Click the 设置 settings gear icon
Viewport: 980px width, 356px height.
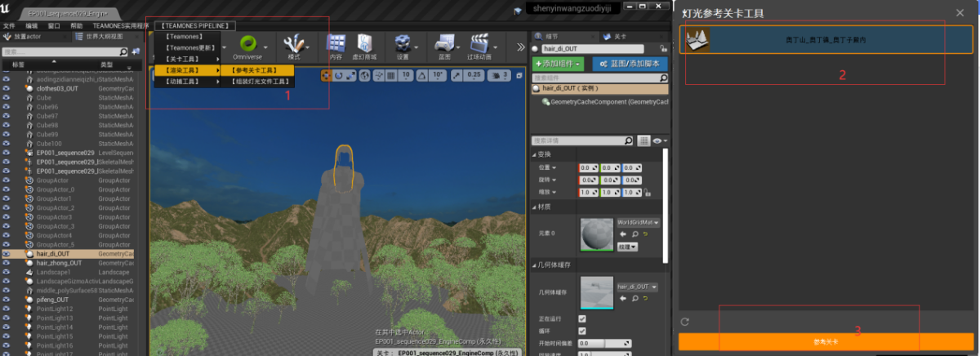403,44
